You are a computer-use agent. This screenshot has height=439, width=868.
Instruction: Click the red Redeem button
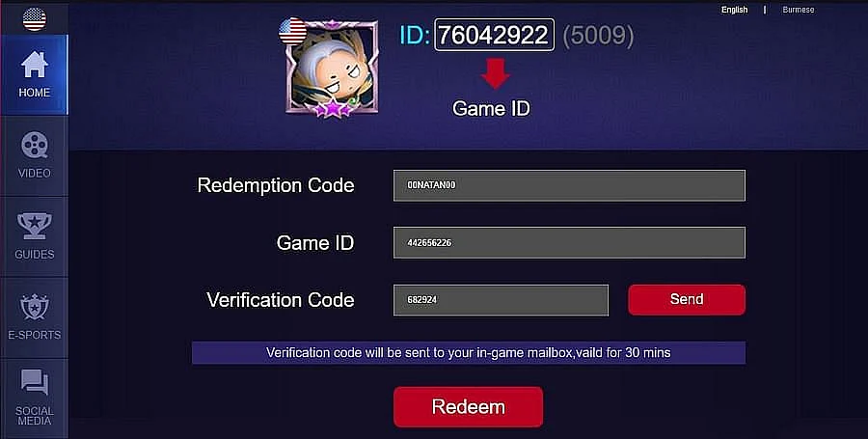point(469,407)
